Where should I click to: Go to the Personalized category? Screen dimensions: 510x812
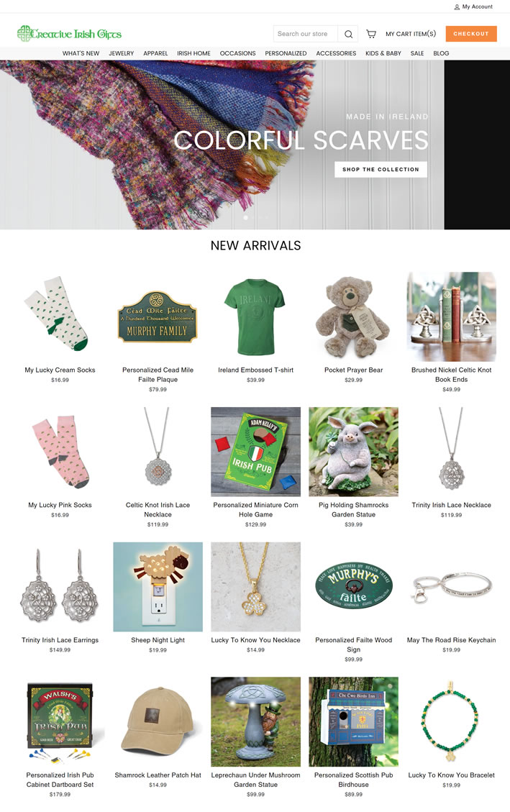click(286, 53)
